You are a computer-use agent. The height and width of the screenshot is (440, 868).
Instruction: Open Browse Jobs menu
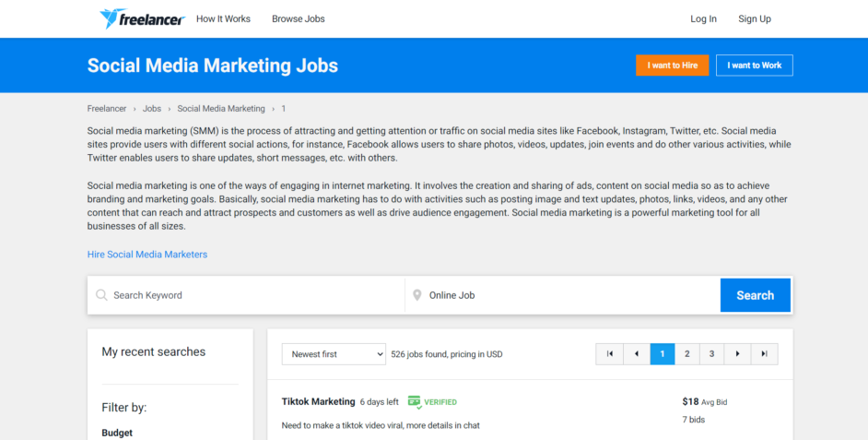tap(299, 18)
